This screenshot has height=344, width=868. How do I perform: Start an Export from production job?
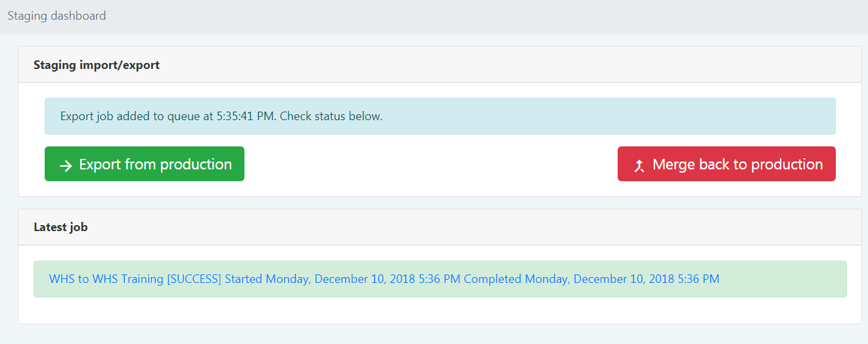(145, 164)
